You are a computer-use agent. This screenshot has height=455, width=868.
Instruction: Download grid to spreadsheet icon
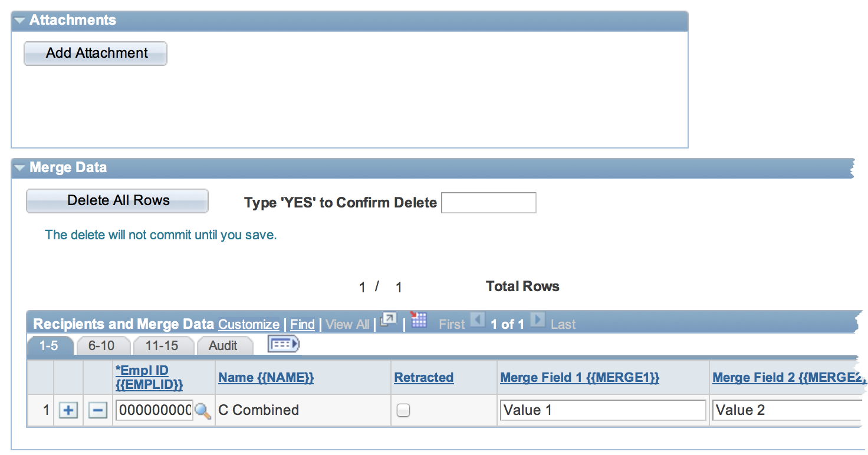419,320
